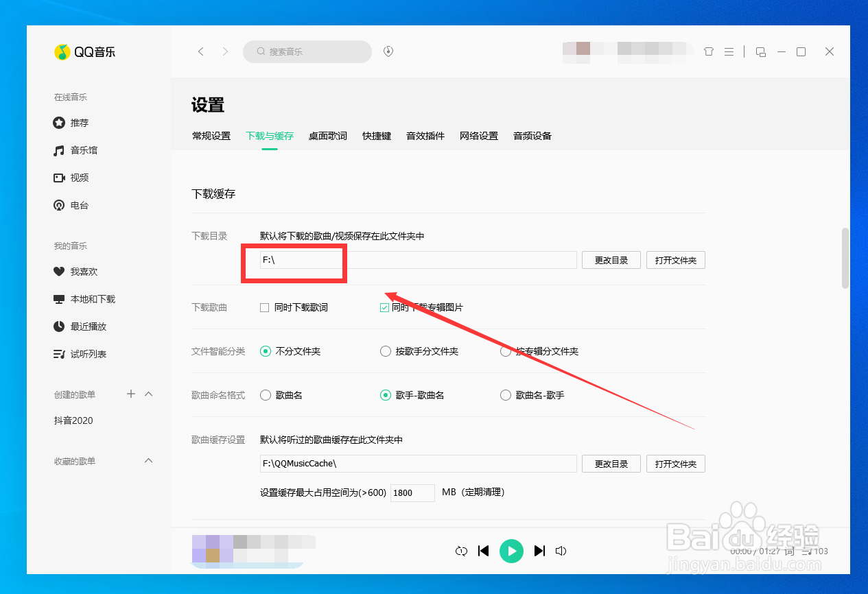Select 不分文件夹 radio option

(x=266, y=351)
